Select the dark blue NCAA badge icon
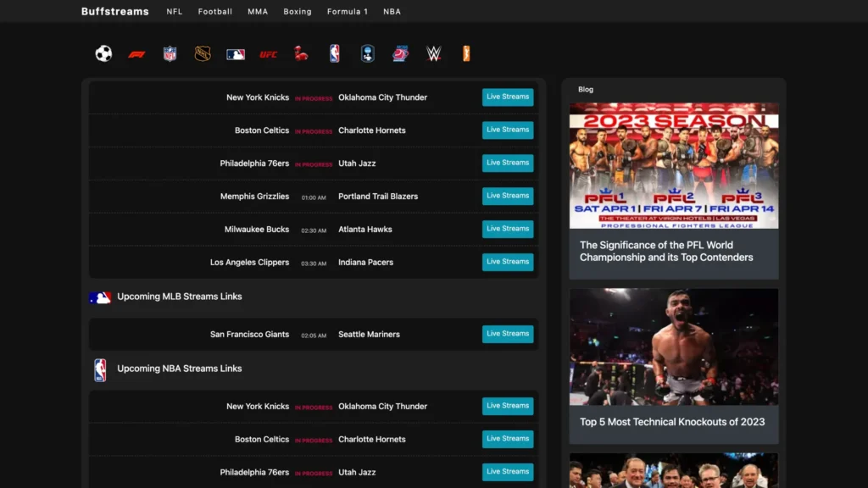Screen dimensions: 868x488 click(368, 53)
